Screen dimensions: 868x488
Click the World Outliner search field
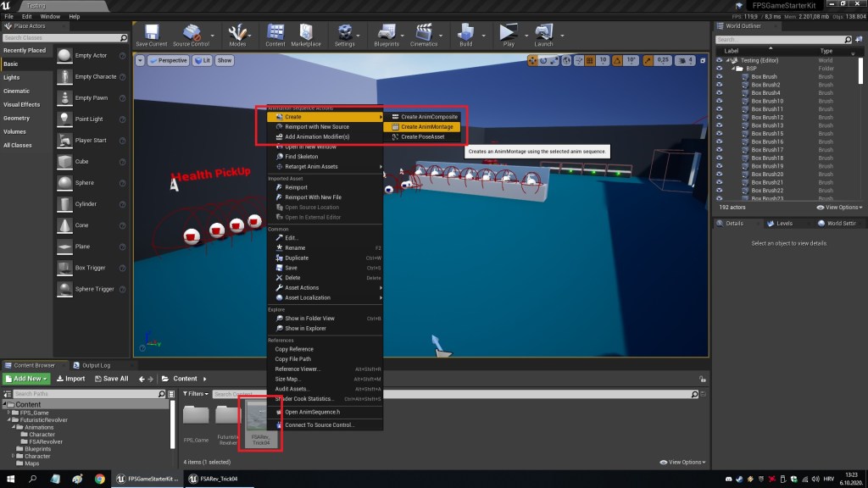click(x=784, y=39)
